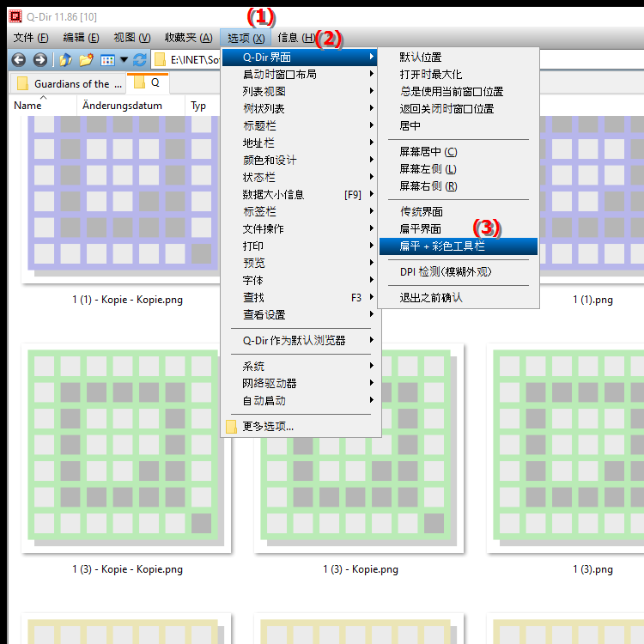644x644 pixels.
Task: Expand the 预览 submenu
Action: click(x=300, y=264)
